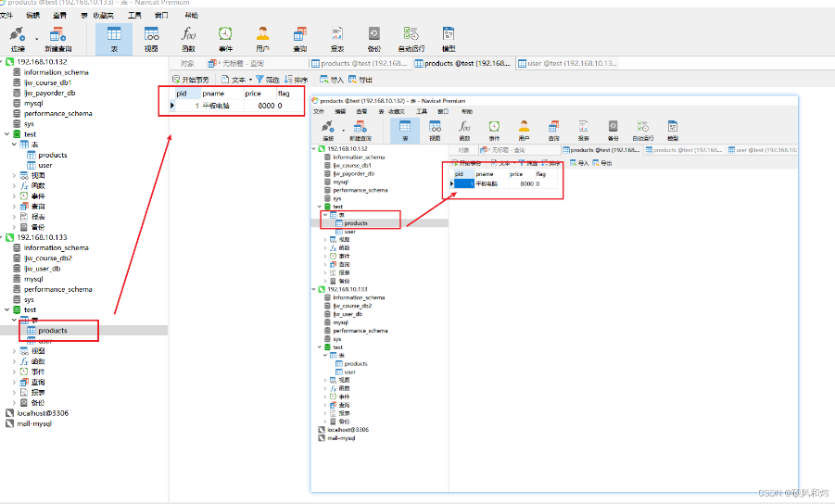Screen dimensions: 835x504
Task: Select 视图 icon in outer window toolbar
Action: (x=151, y=35)
